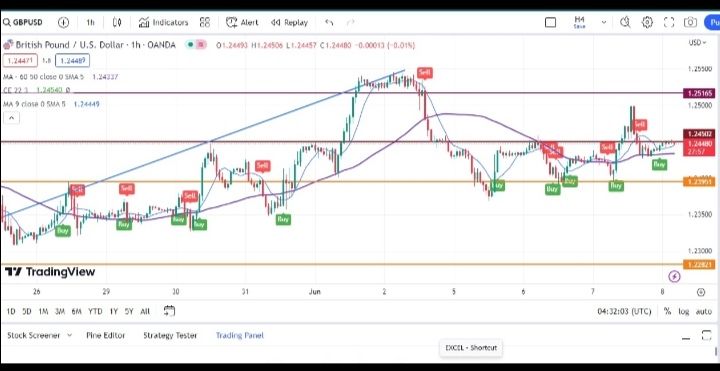Screen dimensions: 720x371
Task: Select the 1D date range
Action: click(x=11, y=311)
